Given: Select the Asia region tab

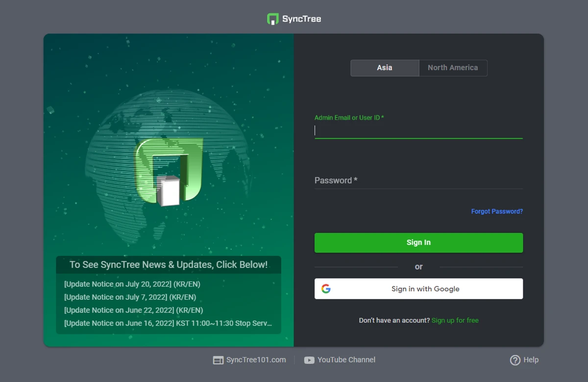Looking at the screenshot, I should click(385, 68).
